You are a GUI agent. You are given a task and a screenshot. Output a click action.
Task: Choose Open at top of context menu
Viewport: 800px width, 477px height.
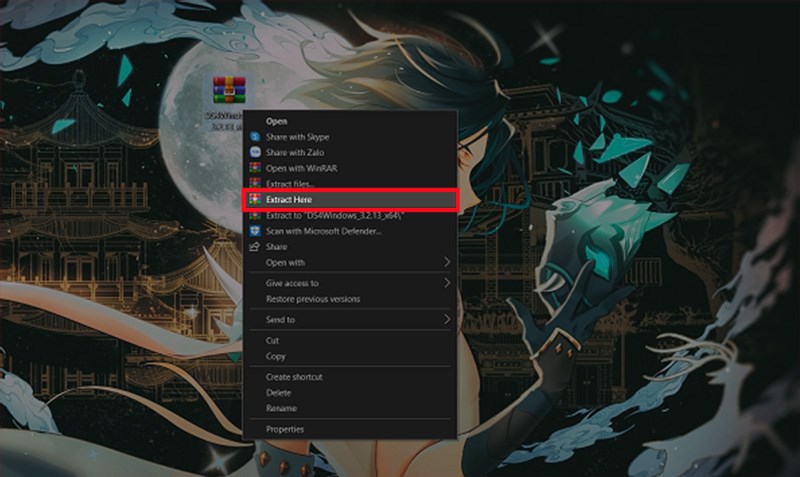pyautogui.click(x=277, y=121)
